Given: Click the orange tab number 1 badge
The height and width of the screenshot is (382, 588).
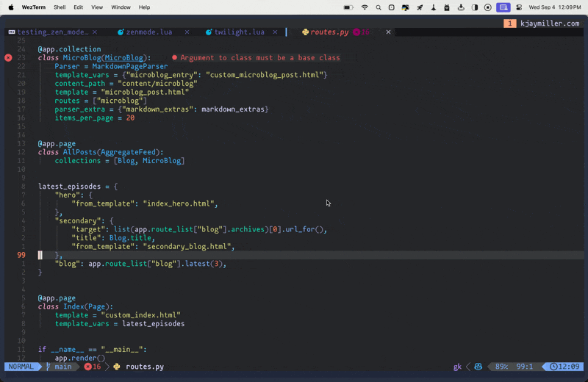Looking at the screenshot, I should [509, 24].
